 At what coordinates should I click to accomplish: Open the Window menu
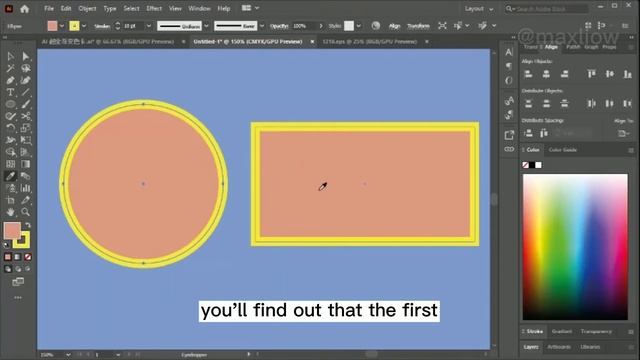pos(199,8)
